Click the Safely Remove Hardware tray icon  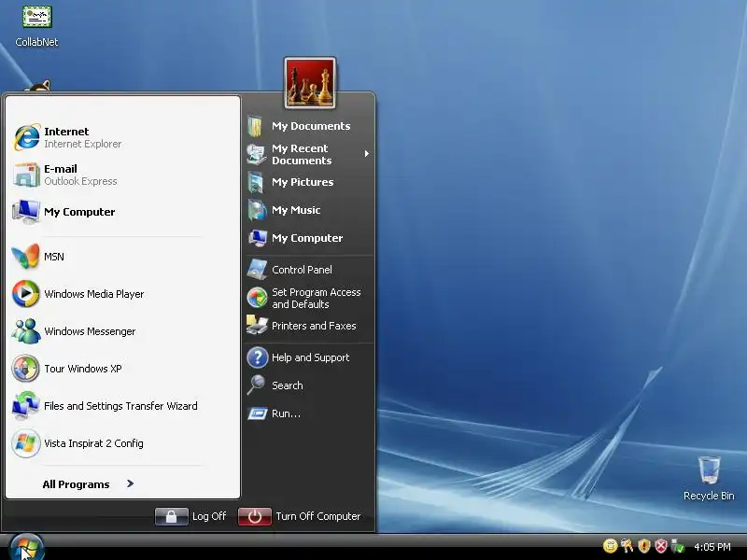pos(678,546)
